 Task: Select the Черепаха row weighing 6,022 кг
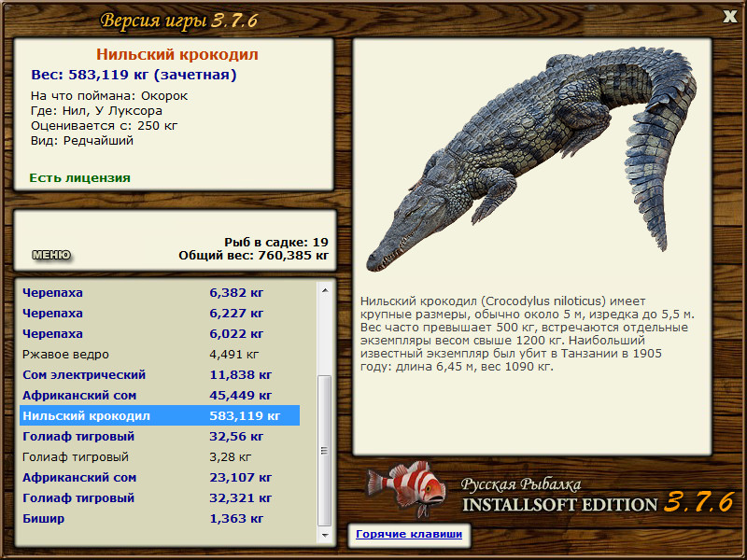(160, 333)
